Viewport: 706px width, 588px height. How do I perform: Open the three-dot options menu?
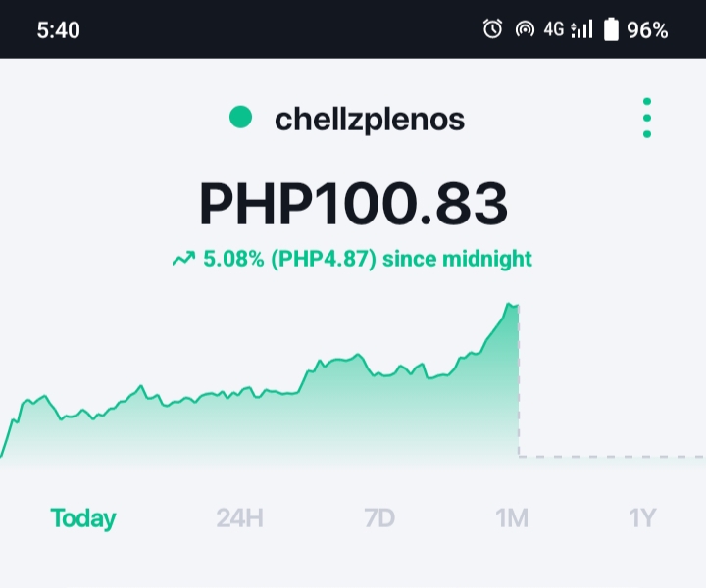tap(647, 118)
